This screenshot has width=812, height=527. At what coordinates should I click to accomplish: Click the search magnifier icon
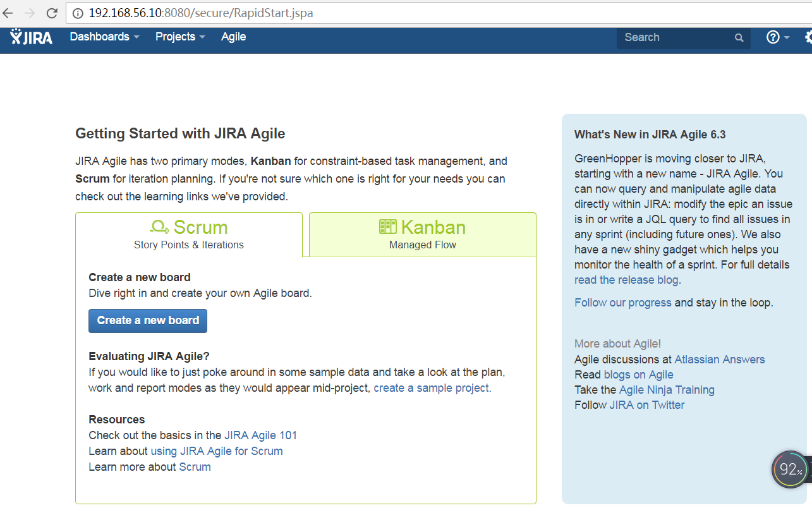click(x=739, y=38)
